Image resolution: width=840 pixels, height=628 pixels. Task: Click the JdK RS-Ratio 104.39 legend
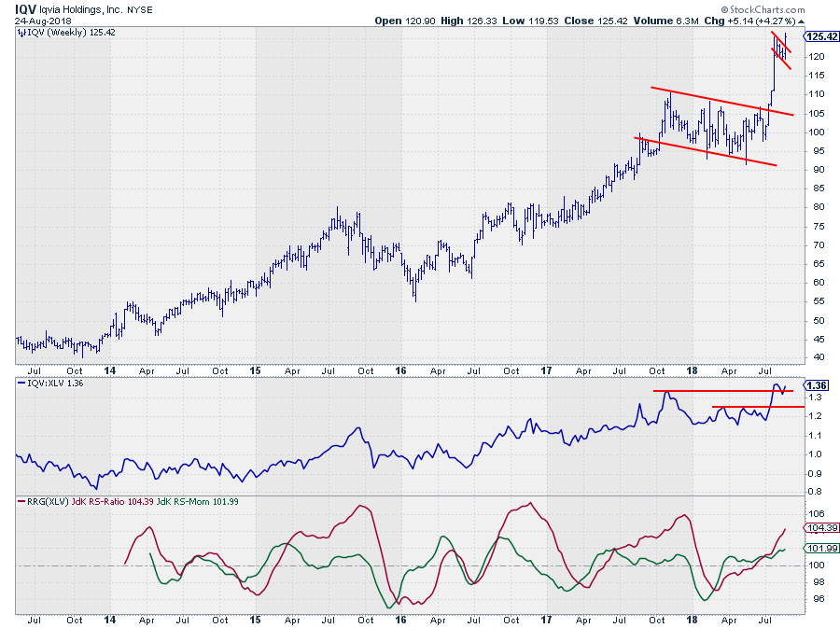113,502
